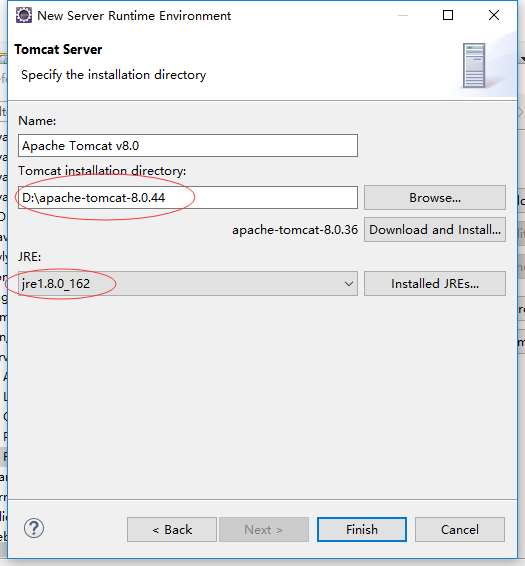
Task: Click the window title 'New Server Runtime Environment'
Action: (x=134, y=16)
